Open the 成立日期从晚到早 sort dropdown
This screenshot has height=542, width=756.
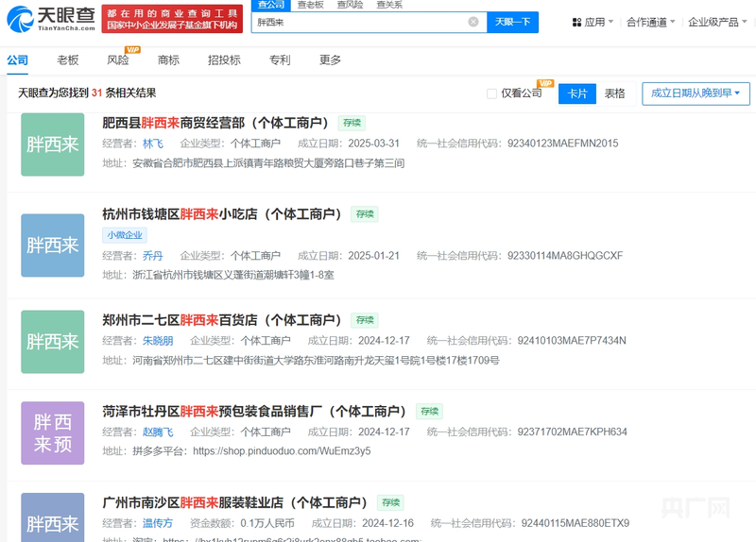[696, 93]
